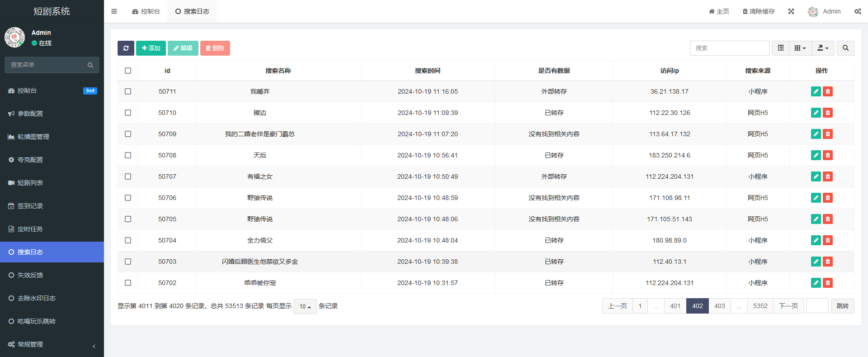Open the top-right settings gears icon
Screen dimensions: 868x357
858,11
